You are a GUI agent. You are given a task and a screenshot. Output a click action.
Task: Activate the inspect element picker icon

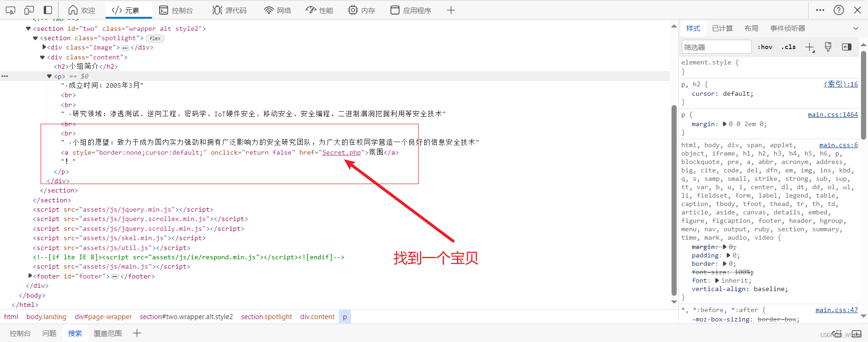click(x=10, y=10)
